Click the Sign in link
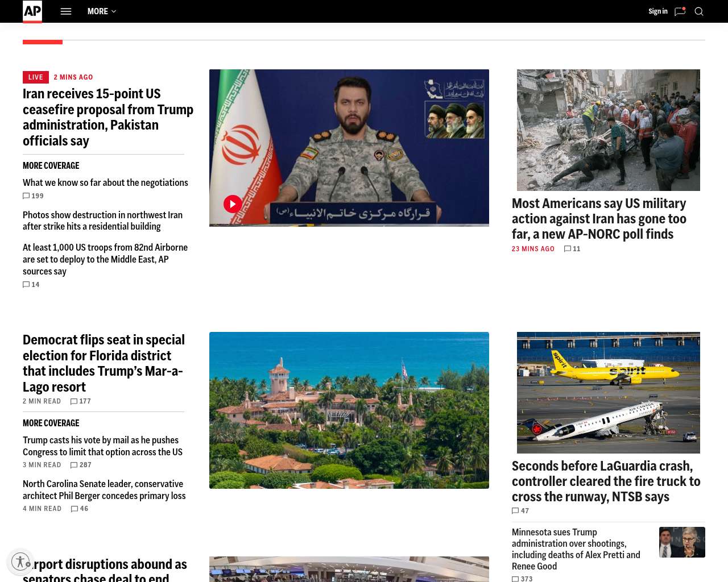728x582 pixels. [x=657, y=11]
